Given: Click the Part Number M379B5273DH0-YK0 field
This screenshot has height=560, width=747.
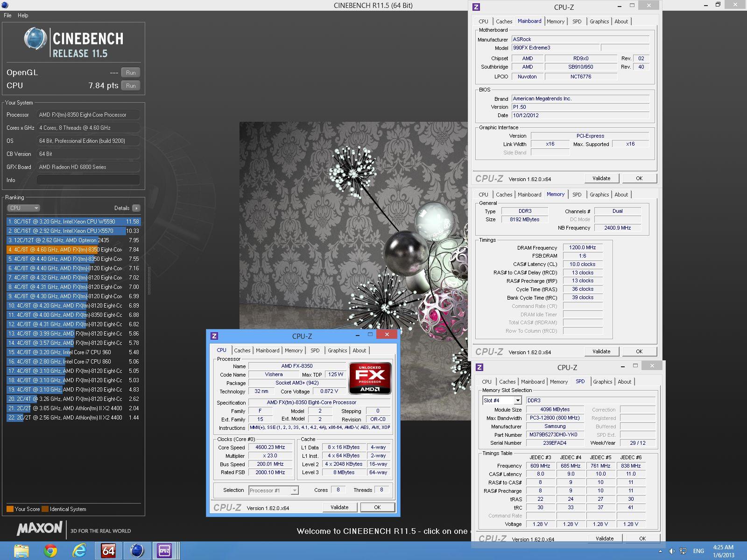Looking at the screenshot, I should [555, 434].
